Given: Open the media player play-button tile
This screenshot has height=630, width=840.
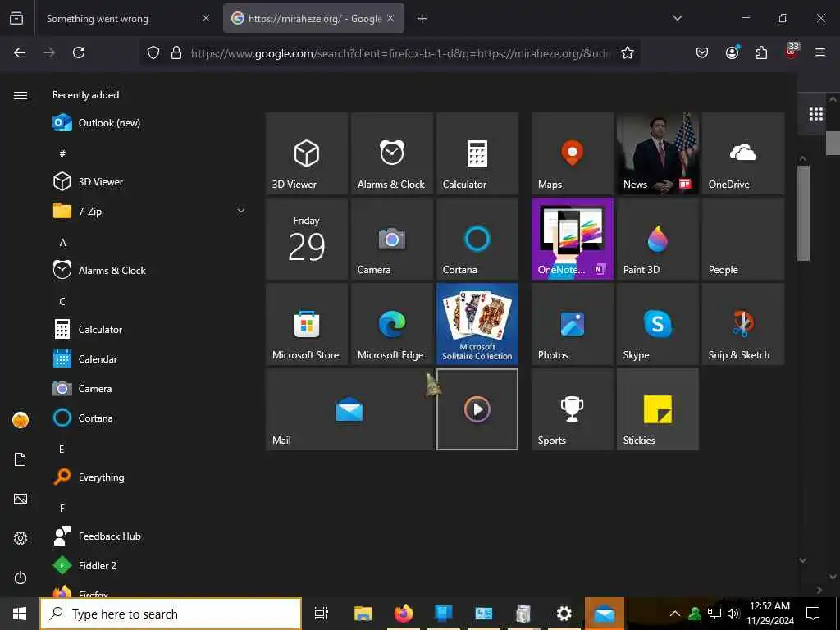Looking at the screenshot, I should coord(477,409).
